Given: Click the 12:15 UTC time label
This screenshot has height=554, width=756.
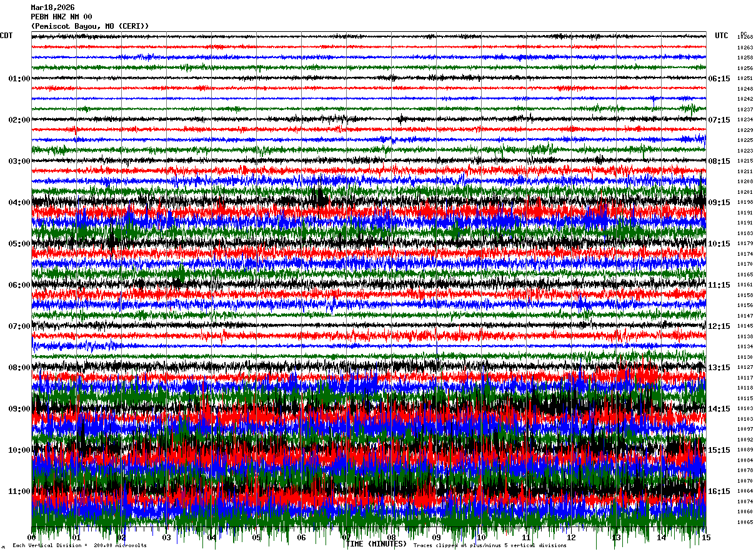Looking at the screenshot, I should tap(719, 326).
